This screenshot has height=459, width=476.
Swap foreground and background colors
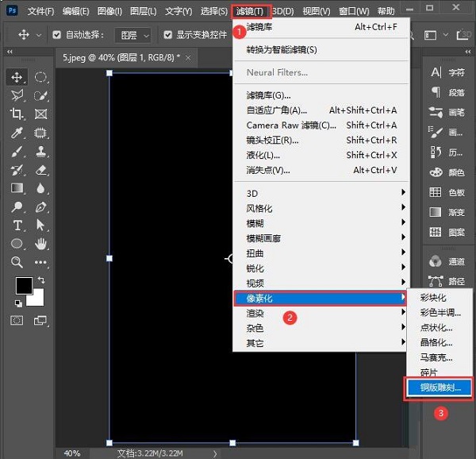tap(41, 280)
